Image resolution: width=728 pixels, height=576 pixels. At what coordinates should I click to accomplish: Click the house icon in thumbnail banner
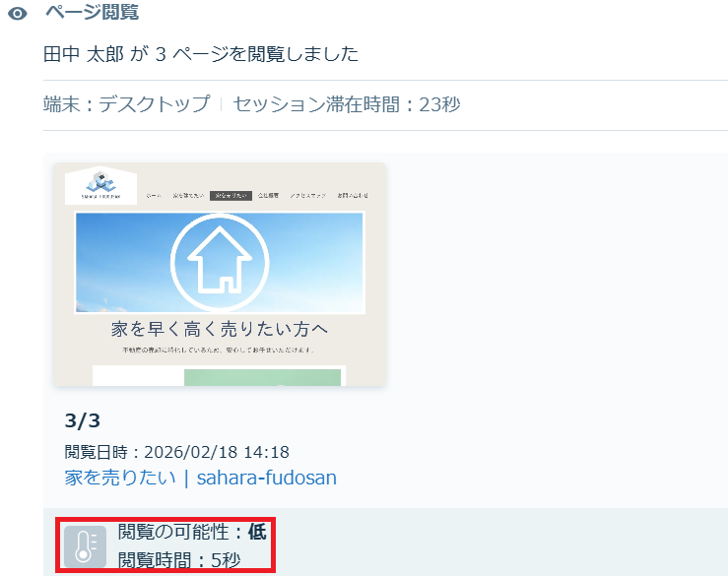pyautogui.click(x=220, y=262)
